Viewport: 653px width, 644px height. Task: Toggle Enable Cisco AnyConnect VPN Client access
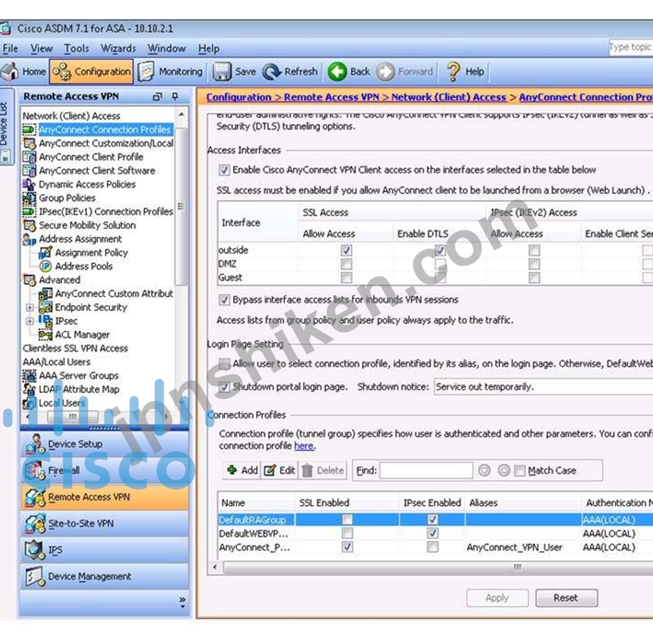pyautogui.click(x=224, y=170)
